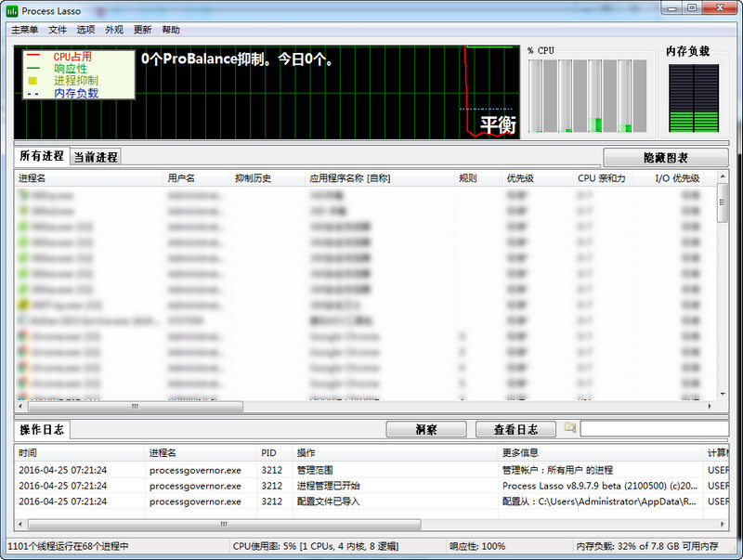Click the 进程抑制 legend entry
Viewport: 743px width, 560px height.
(x=76, y=81)
